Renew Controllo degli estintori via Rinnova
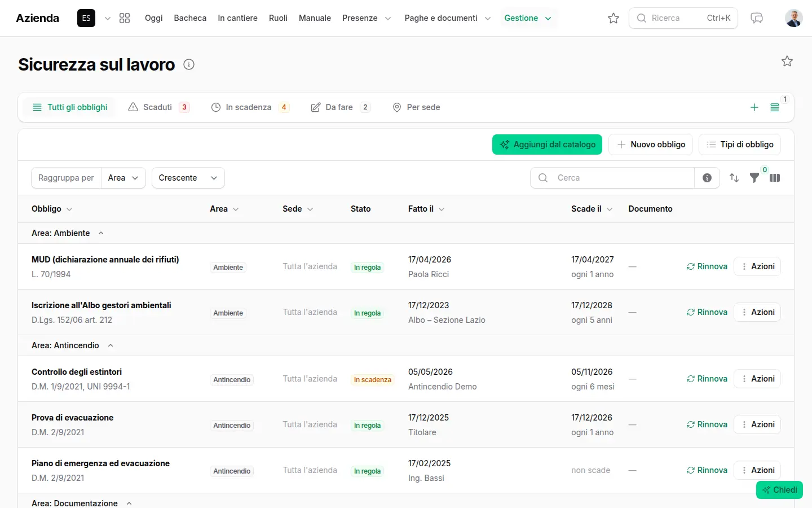 707,379
